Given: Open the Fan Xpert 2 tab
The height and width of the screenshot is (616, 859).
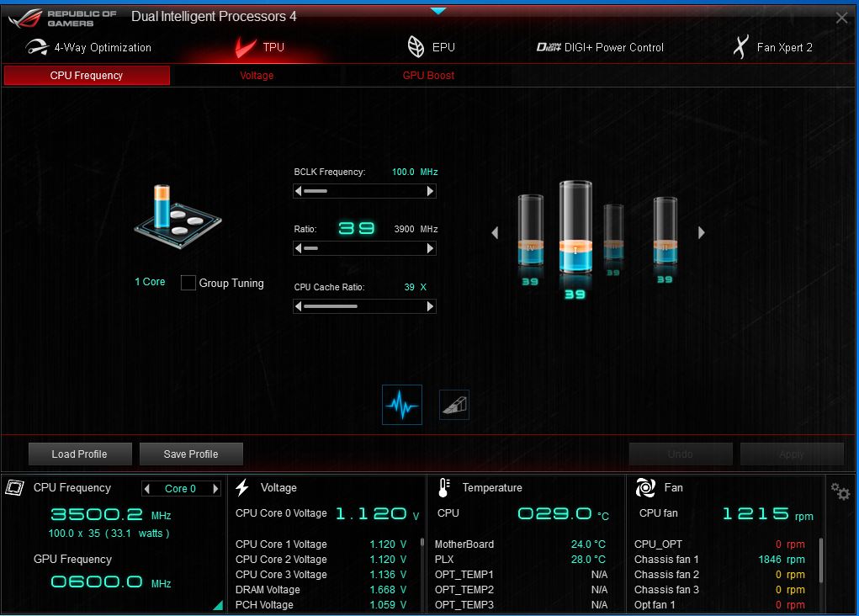Looking at the screenshot, I should click(x=772, y=47).
